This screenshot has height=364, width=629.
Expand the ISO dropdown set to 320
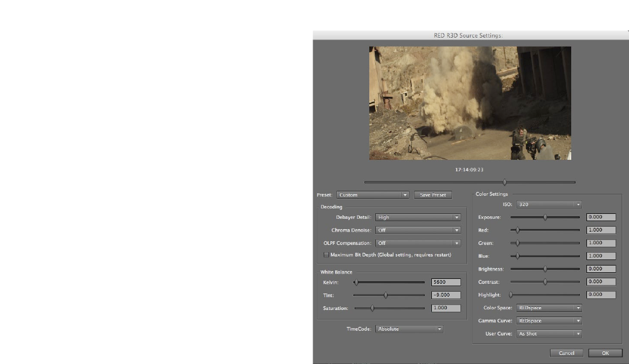(549, 205)
